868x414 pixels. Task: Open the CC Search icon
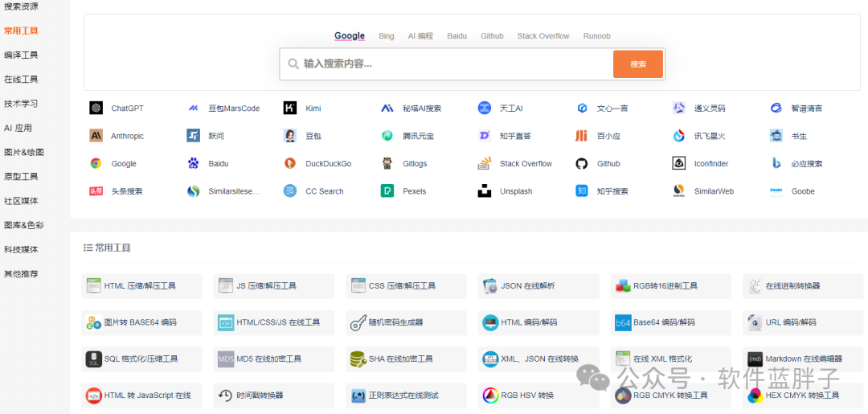coord(290,191)
